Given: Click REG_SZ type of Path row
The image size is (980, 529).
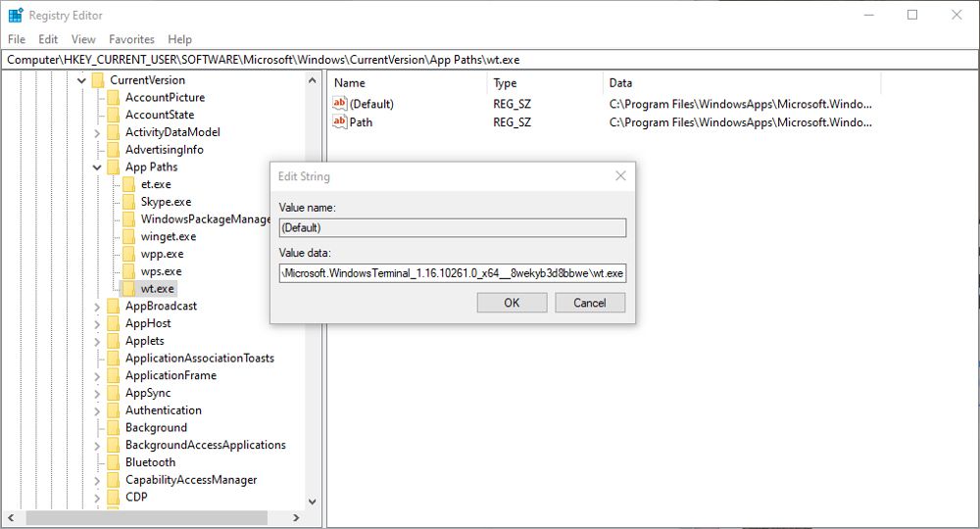Looking at the screenshot, I should (512, 122).
